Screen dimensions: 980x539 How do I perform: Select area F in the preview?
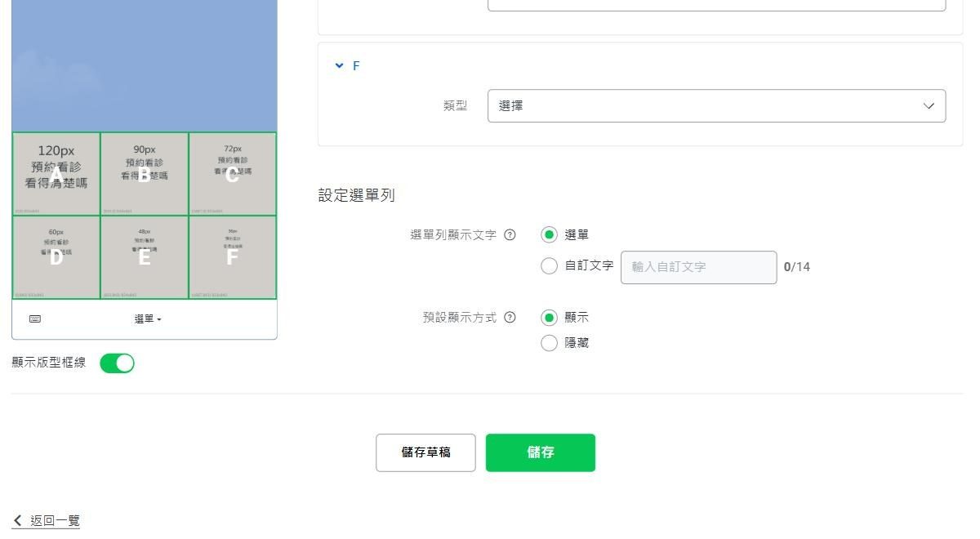point(233,257)
